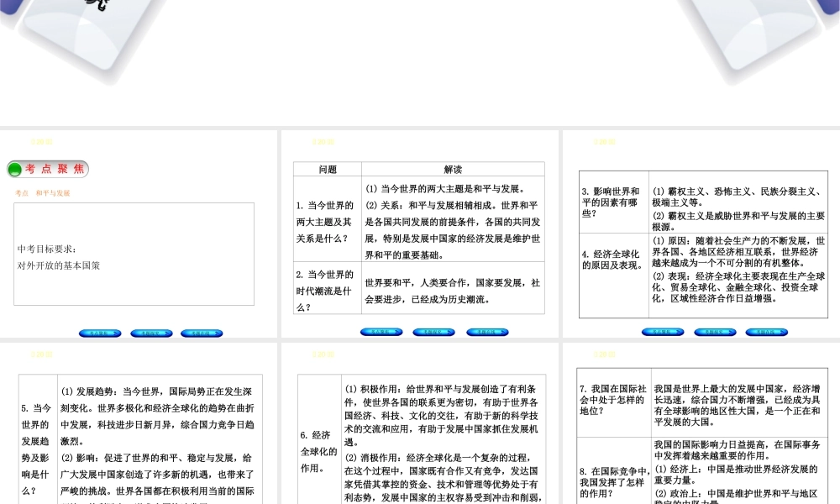Click first blue nav button on 经济全球化的原因 slide
This screenshot has width=840, height=504.
(663, 332)
